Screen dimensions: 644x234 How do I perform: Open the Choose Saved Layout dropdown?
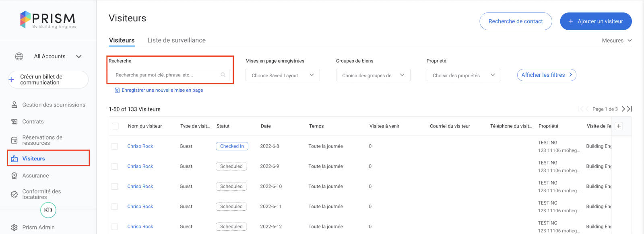pyautogui.click(x=283, y=75)
